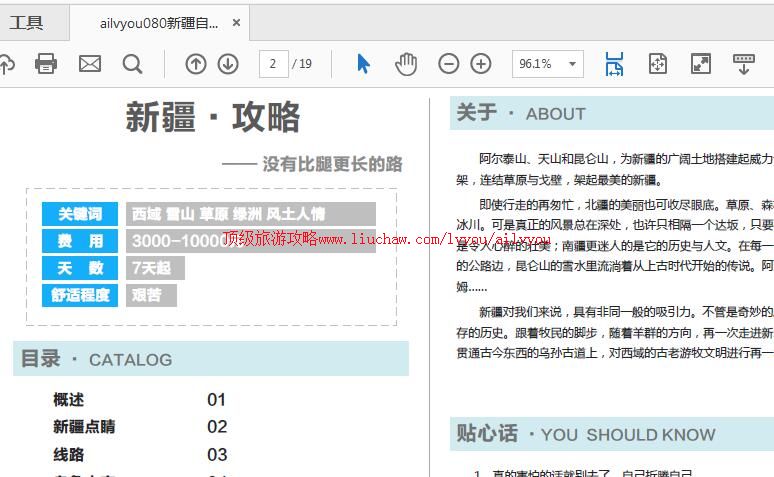Image resolution: width=774 pixels, height=477 pixels.
Task: Toggle full screen mode icon
Action: coord(701,64)
